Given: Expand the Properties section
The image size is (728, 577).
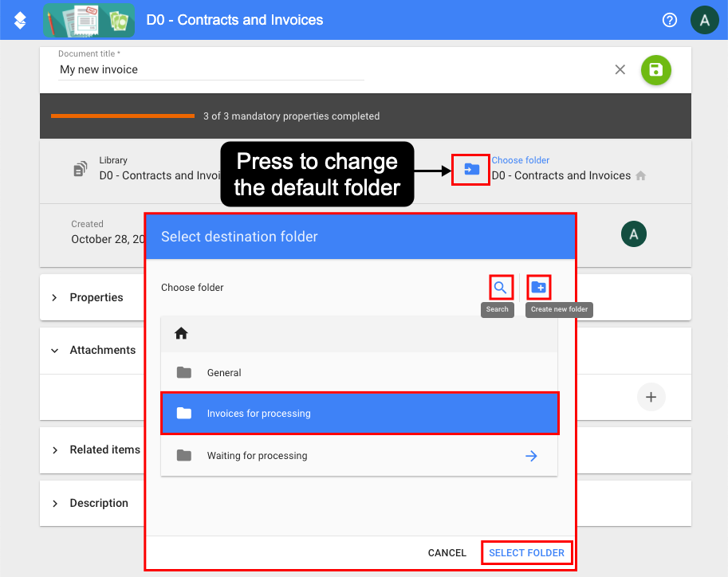Looking at the screenshot, I should pyautogui.click(x=54, y=297).
